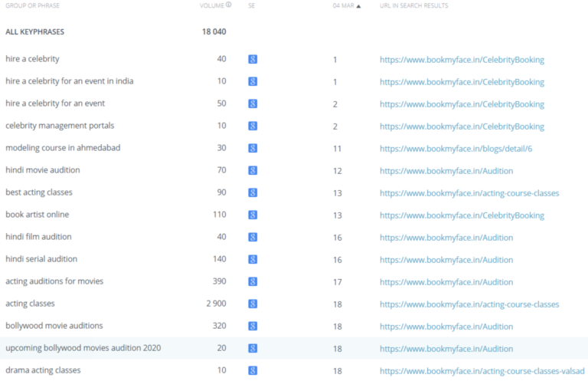Image resolution: width=588 pixels, height=381 pixels.
Task: Click Google icon in 'modeling course in ahmedabad' row
Action: 253,148
